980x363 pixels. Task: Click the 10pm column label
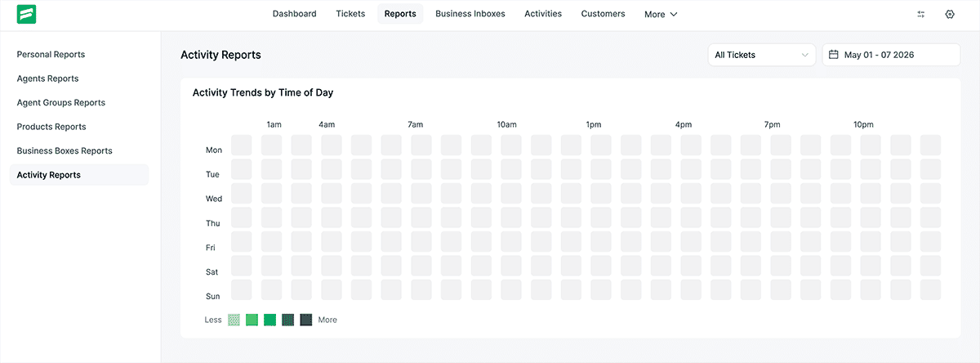pos(864,124)
